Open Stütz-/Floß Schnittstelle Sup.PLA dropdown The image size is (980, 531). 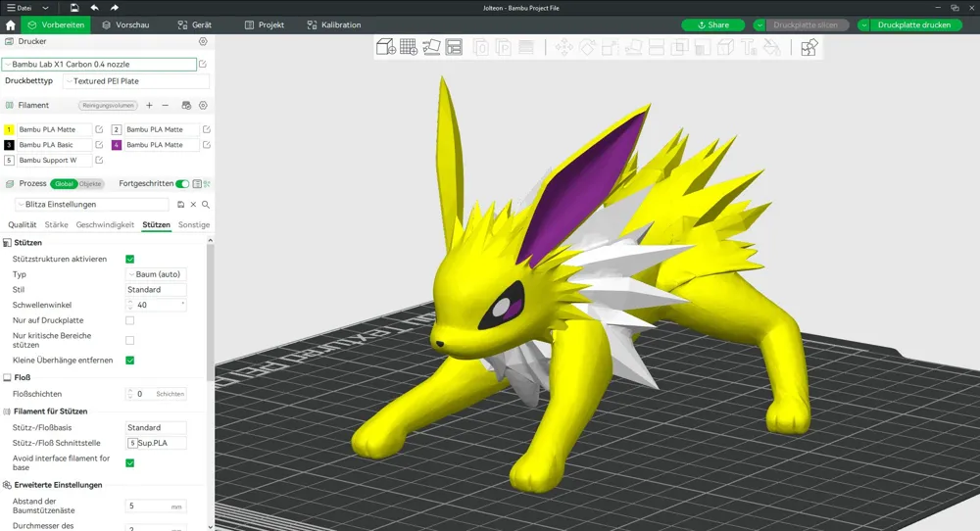(156, 443)
